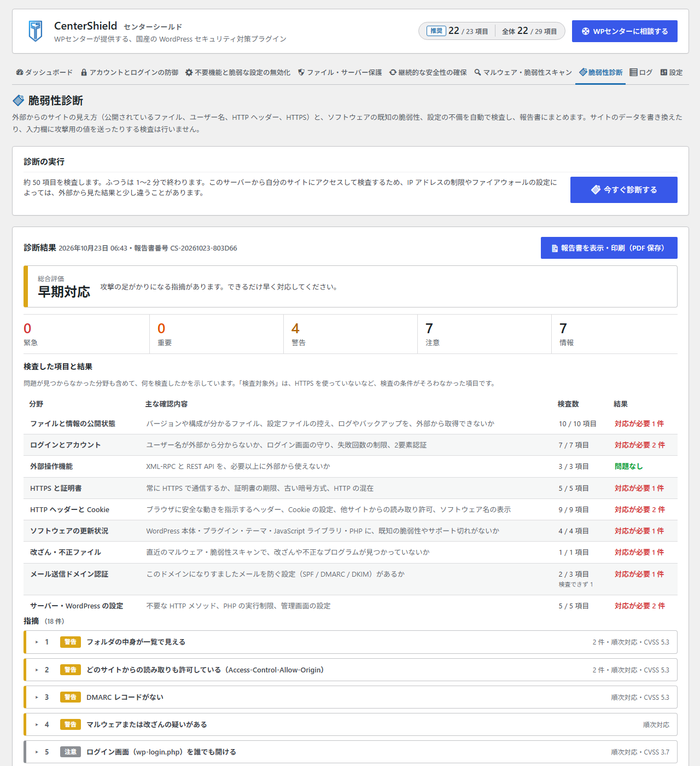The height and width of the screenshot is (766, 700).
Task: Open the ダッシュボード tab
Action: (44, 72)
